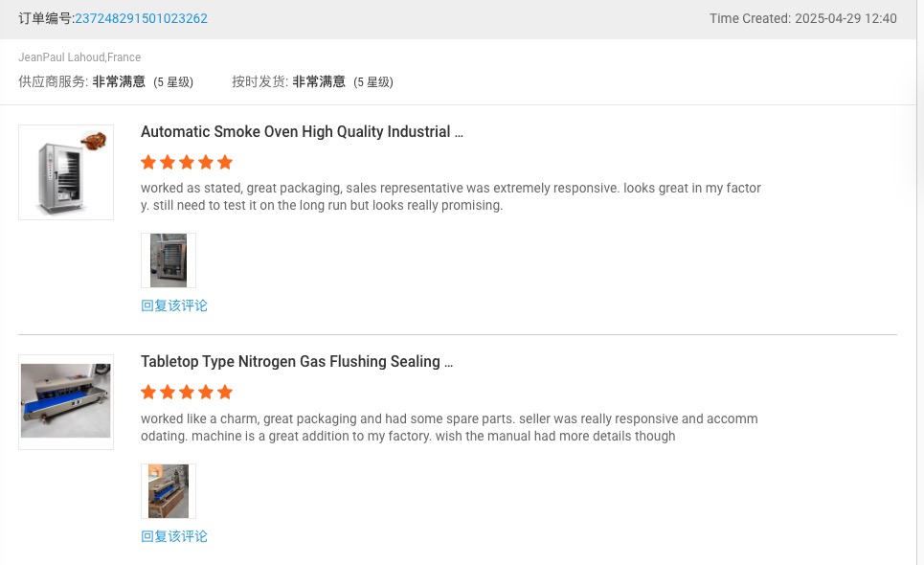Viewport: 924px width, 565px height.
Task: Click the first star of Nitrogen Sealing rating
Action: [148, 392]
